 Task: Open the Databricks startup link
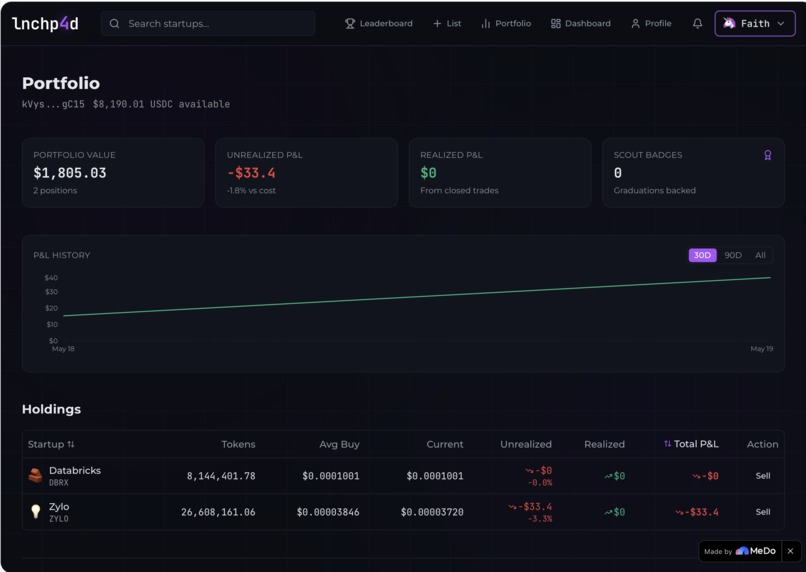coord(75,471)
